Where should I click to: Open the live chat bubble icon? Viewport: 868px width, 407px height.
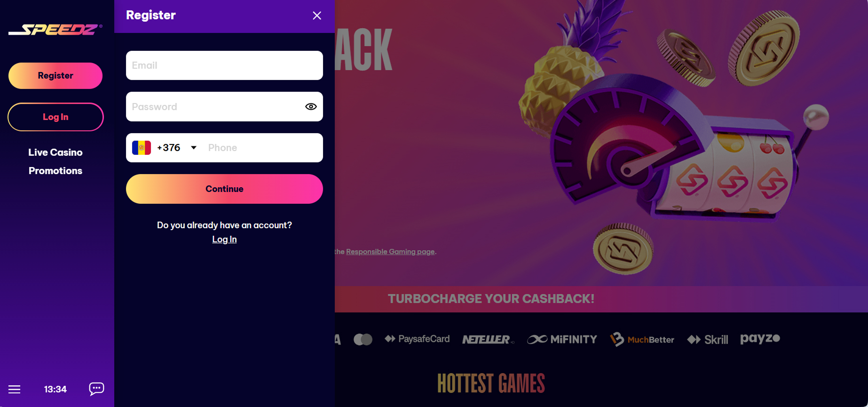tap(96, 389)
